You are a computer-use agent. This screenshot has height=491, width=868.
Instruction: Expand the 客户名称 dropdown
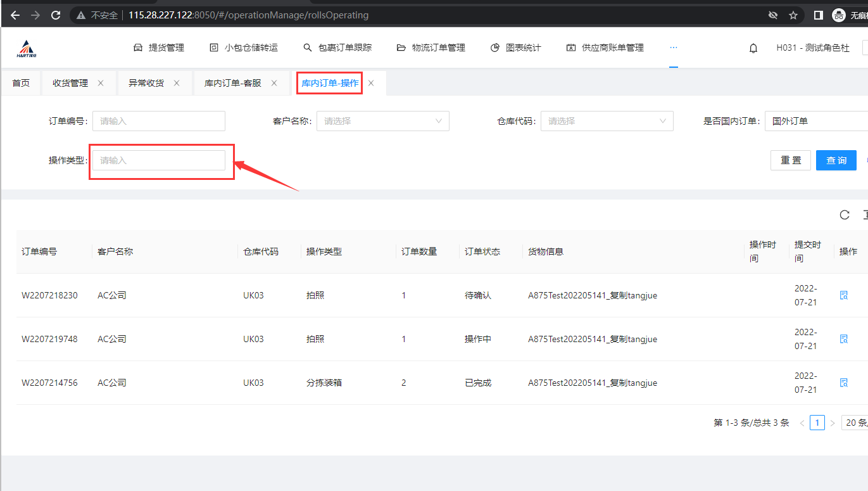[x=382, y=121]
